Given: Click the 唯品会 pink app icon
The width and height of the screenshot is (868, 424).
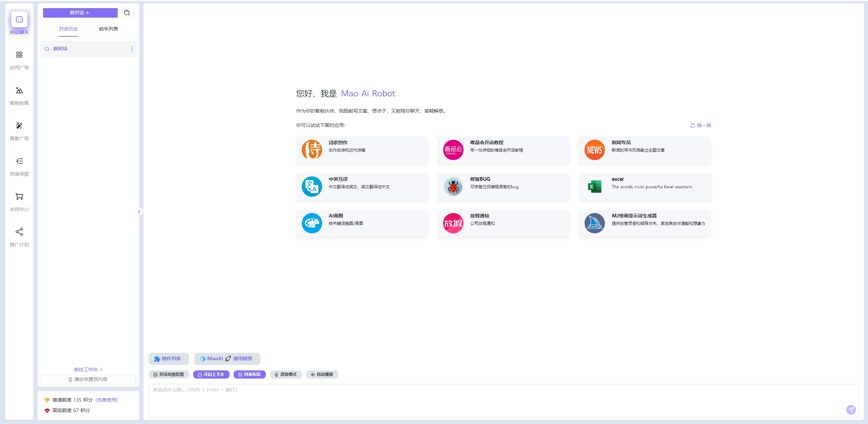Looking at the screenshot, I should [453, 150].
